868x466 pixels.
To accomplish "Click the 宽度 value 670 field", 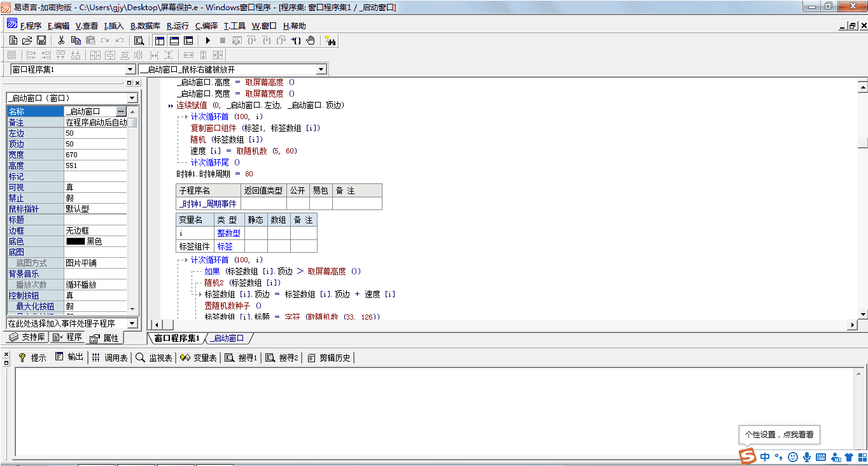I will tap(95, 155).
